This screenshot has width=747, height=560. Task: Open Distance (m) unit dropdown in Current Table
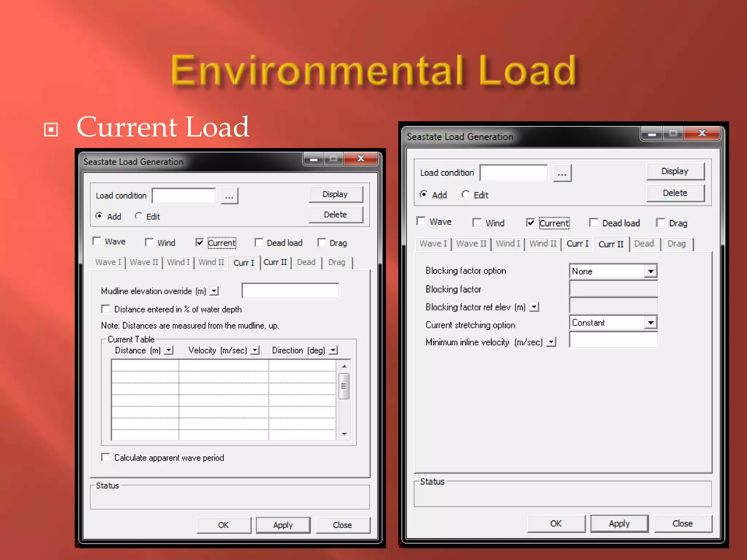point(169,350)
